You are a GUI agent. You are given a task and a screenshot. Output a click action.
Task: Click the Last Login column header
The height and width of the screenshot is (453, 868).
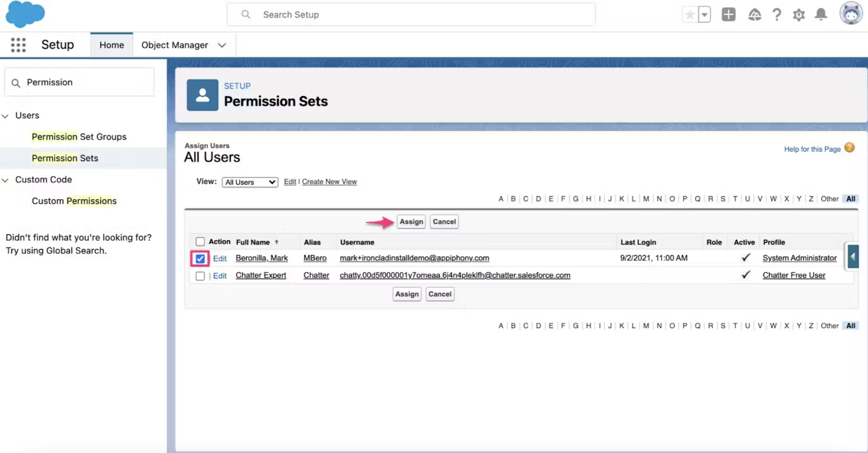(638, 242)
